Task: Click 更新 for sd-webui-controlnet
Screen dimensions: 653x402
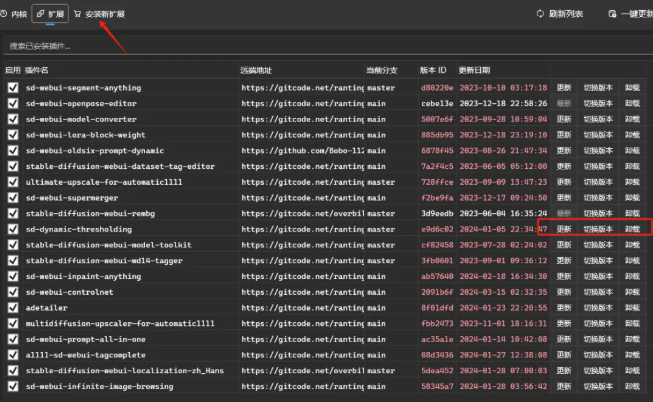Action: coord(564,292)
